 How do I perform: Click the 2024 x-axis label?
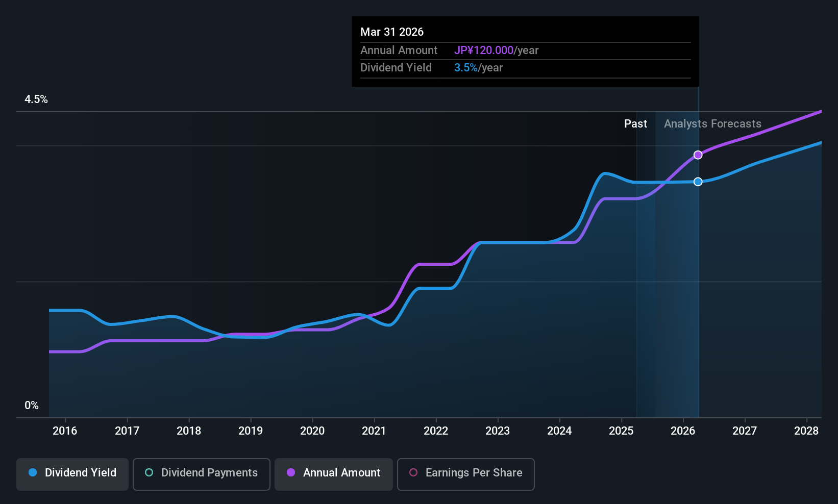[x=559, y=431]
